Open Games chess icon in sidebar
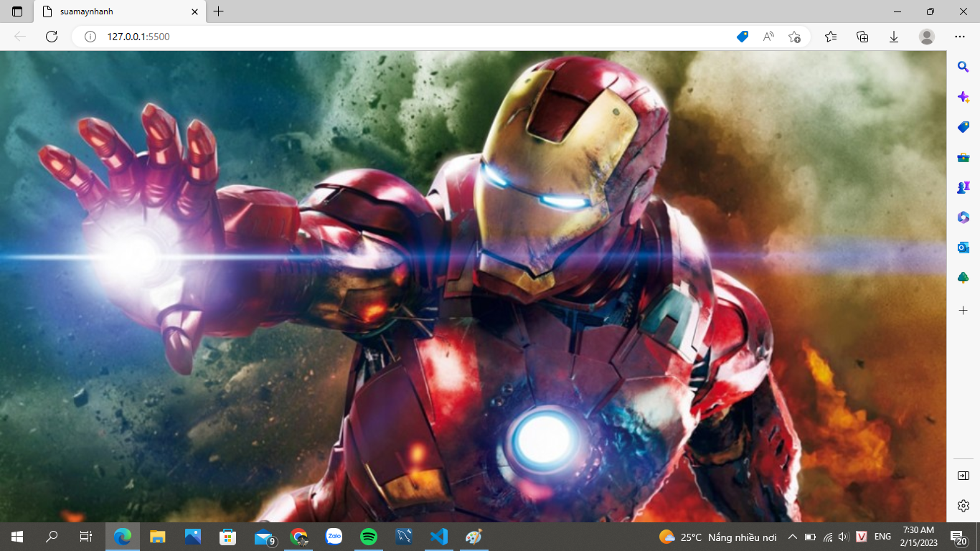Viewport: 980px width, 551px height. pyautogui.click(x=963, y=187)
